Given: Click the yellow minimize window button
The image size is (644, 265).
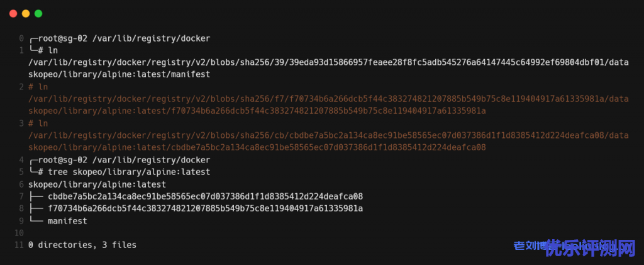Looking at the screenshot, I should pos(26,13).
